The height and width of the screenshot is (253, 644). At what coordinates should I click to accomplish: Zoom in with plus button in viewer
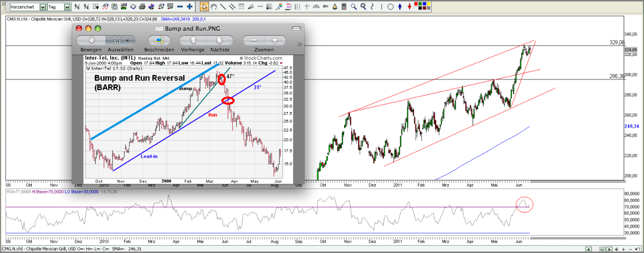pos(274,40)
